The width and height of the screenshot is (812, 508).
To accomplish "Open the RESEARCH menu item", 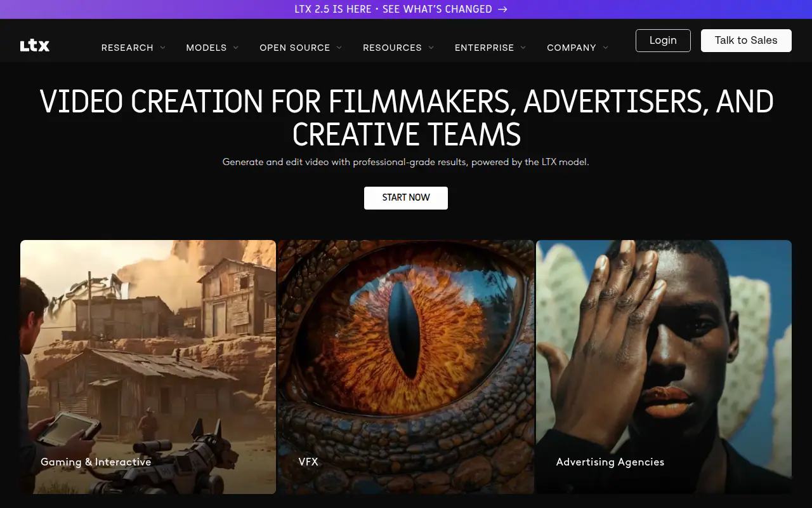I will click(128, 48).
